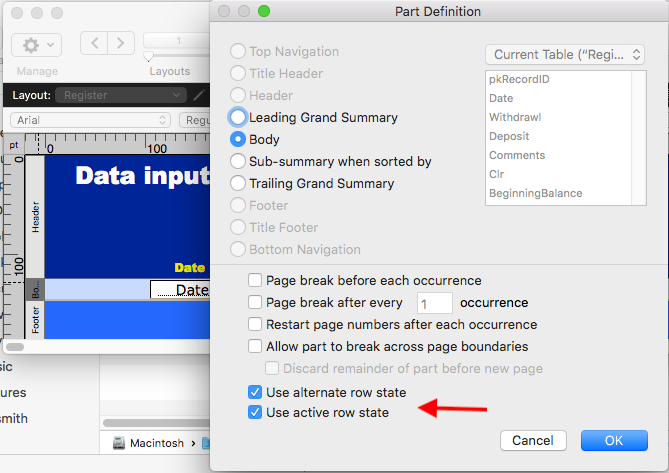Select the Footer part label
669x473 pixels.
click(x=35, y=320)
